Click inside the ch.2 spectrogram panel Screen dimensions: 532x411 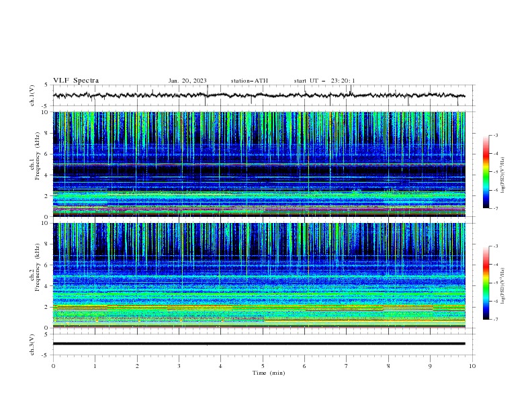pos(259,275)
